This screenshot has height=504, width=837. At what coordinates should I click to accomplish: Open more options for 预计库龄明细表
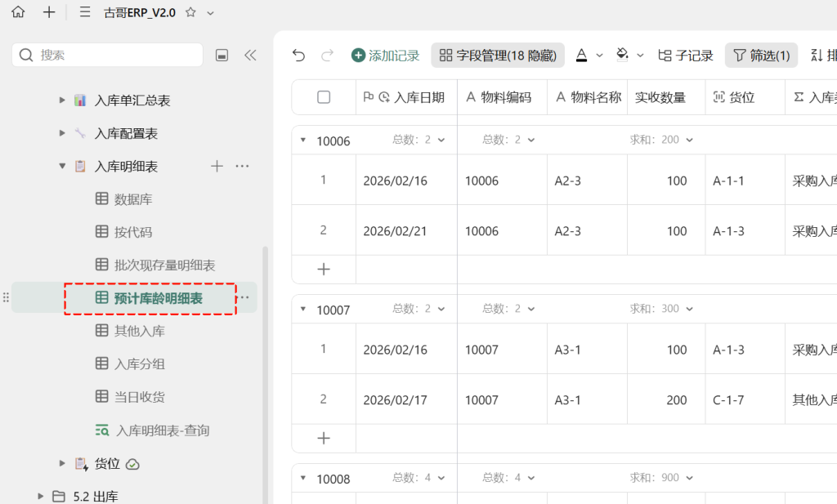[244, 297]
